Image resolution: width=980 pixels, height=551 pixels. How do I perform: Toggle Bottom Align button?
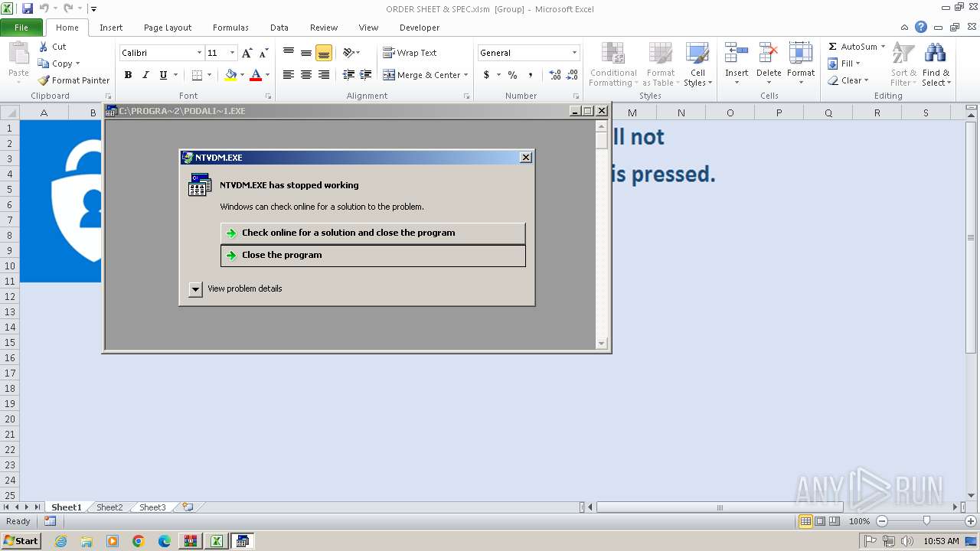[324, 53]
